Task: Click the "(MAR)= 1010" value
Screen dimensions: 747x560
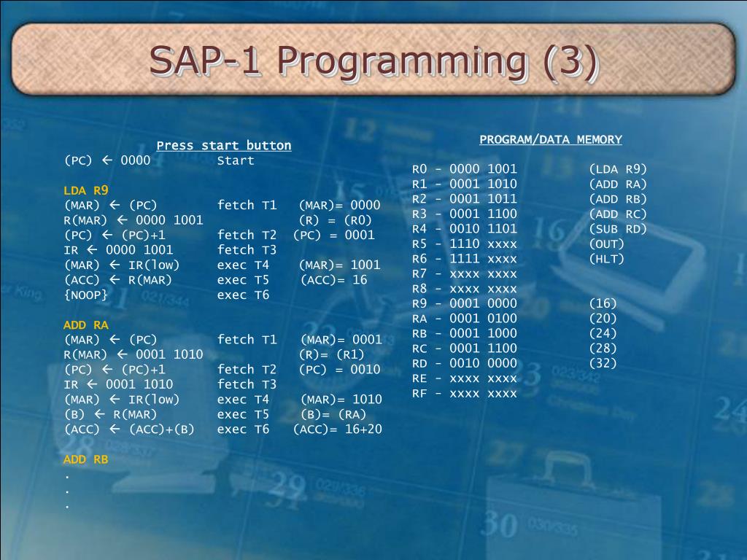Action: coord(341,399)
